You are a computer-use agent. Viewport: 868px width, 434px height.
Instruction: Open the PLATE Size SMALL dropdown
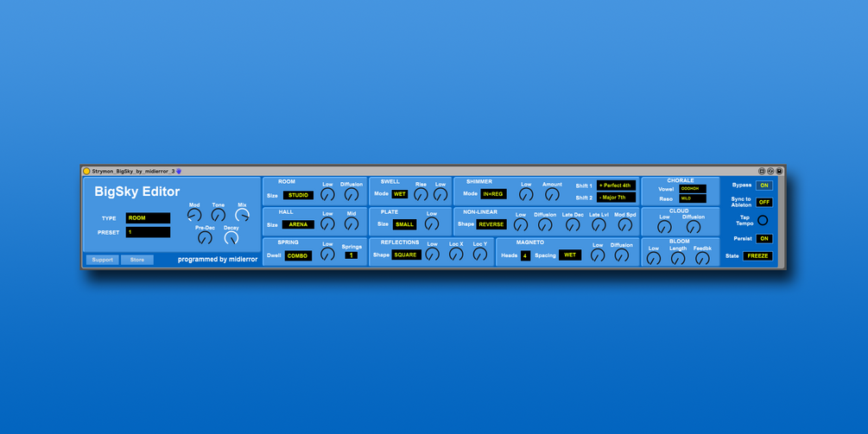coord(405,224)
